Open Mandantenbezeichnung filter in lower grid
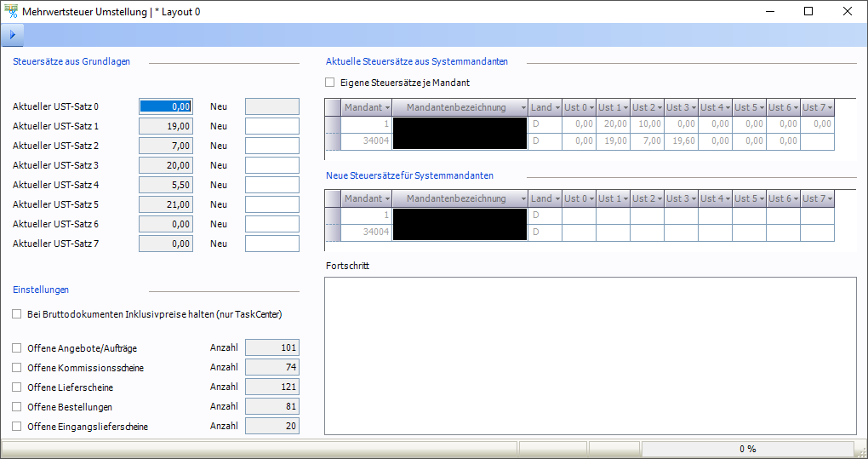This screenshot has height=459, width=868. 523,199
